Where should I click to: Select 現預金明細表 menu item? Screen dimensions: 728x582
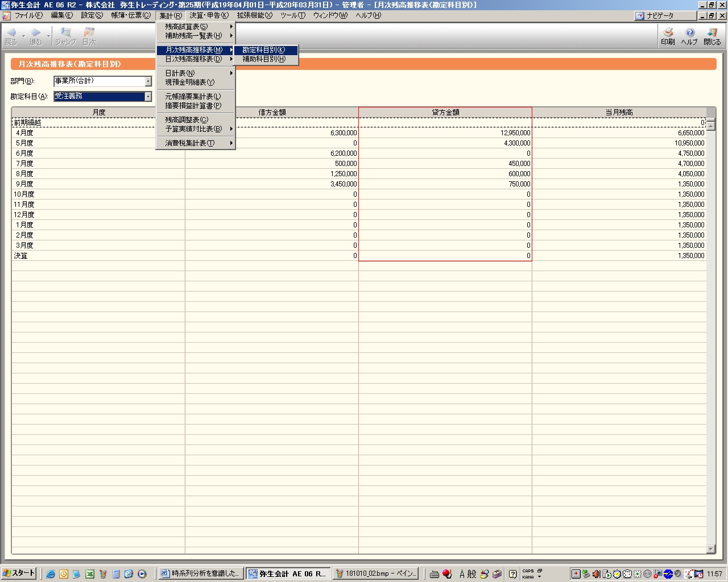point(190,82)
